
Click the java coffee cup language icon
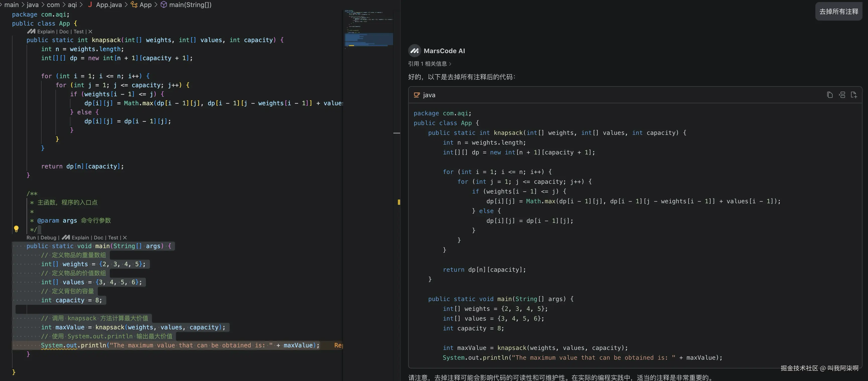[417, 95]
